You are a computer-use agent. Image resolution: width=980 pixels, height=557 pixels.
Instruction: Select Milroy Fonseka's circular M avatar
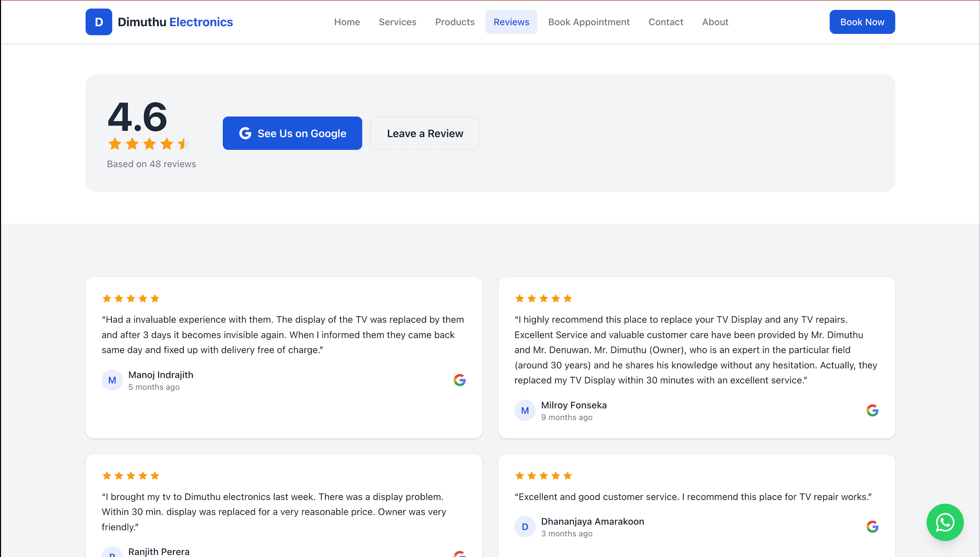pyautogui.click(x=525, y=410)
